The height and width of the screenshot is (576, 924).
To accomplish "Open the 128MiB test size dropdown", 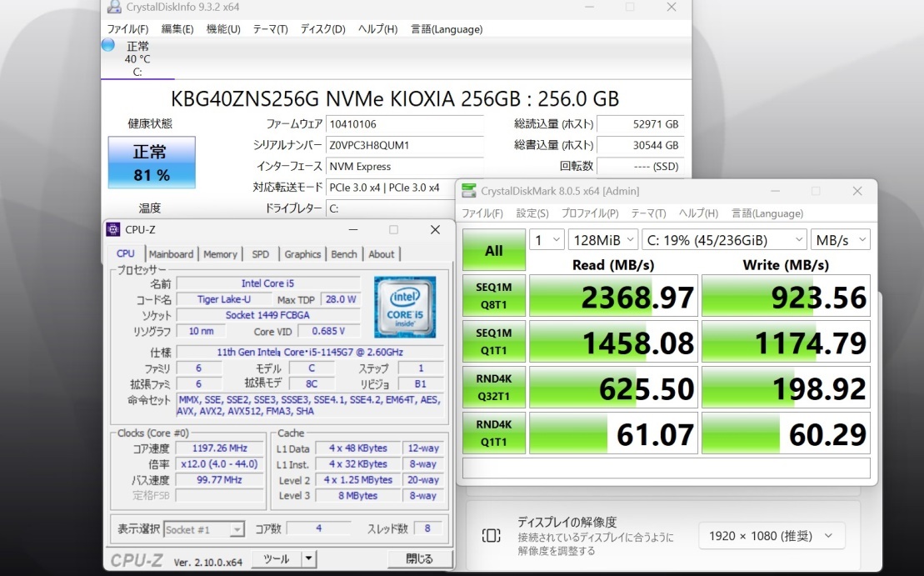I will click(603, 240).
